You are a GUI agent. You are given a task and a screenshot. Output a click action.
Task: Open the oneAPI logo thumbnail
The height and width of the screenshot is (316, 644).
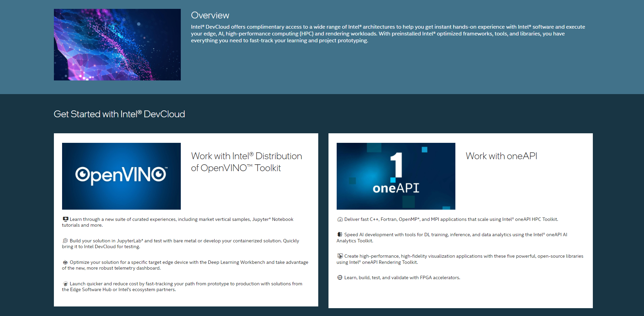point(396,176)
